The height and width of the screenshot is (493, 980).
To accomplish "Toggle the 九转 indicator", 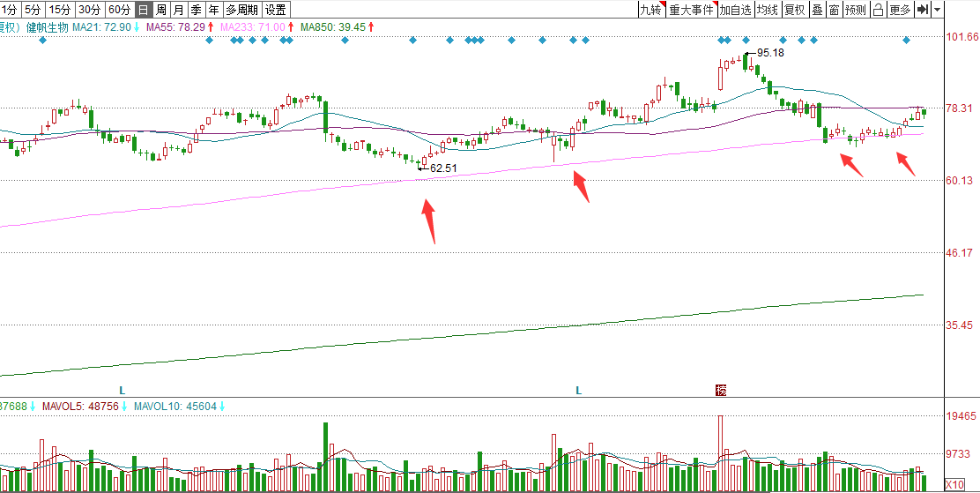I will (650, 10).
